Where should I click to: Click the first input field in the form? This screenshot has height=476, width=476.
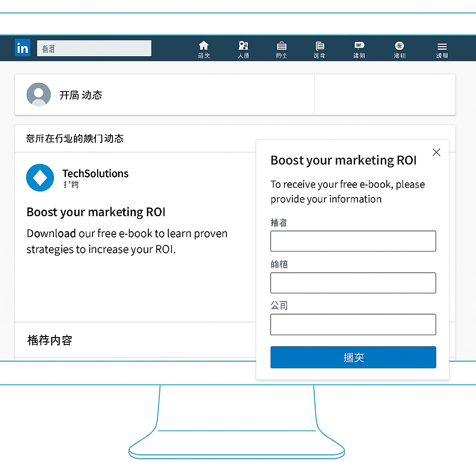point(353,241)
